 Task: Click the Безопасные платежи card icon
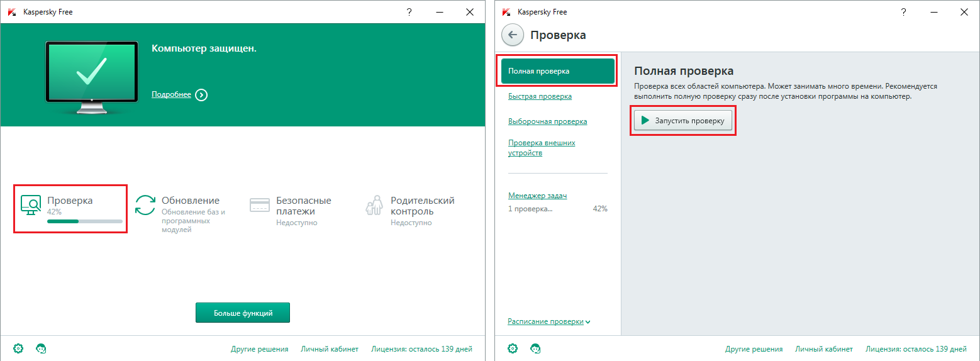click(260, 205)
